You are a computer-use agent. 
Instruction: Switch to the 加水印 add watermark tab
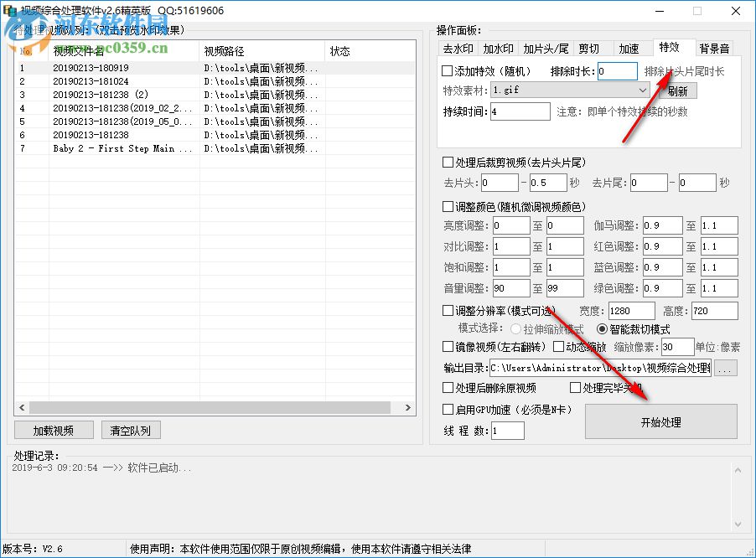(x=499, y=48)
